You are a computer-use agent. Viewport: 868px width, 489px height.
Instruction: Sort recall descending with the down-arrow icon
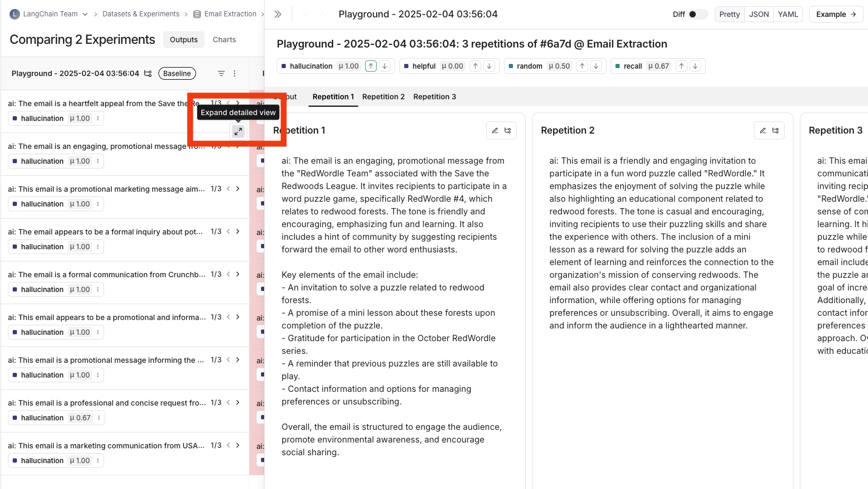[x=696, y=65]
